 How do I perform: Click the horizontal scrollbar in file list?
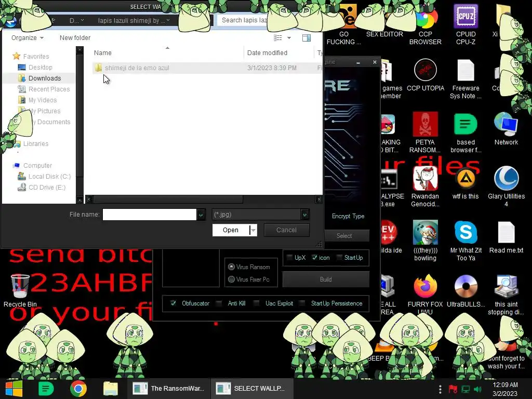tap(168, 199)
